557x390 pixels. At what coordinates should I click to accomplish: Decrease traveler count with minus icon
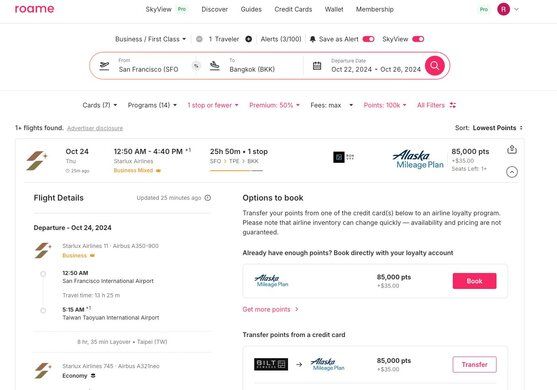[x=199, y=39]
